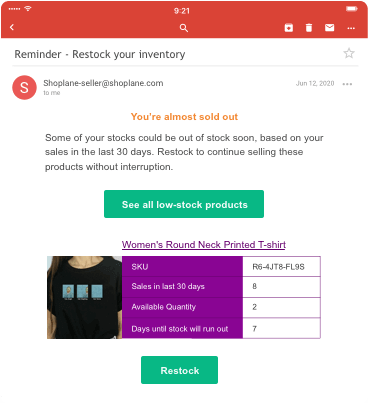Screen dimensions: 368x403
Task: Select the SKU value R6-4JT8-FL9S
Action: click(278, 267)
